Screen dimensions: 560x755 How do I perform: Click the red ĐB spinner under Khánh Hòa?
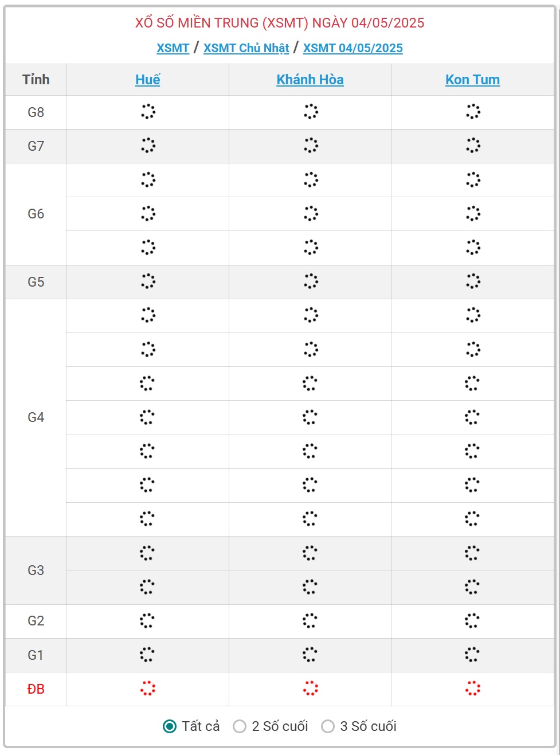point(310,689)
